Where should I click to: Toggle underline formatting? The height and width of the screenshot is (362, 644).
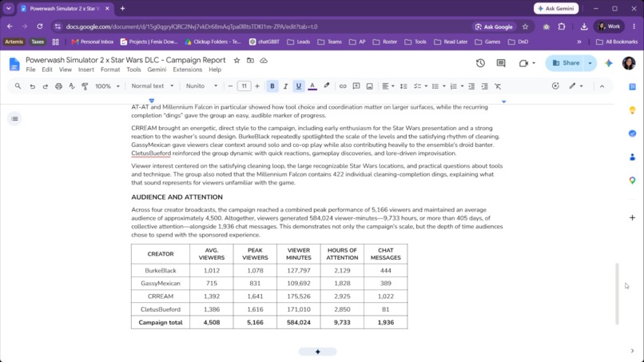tap(299, 86)
